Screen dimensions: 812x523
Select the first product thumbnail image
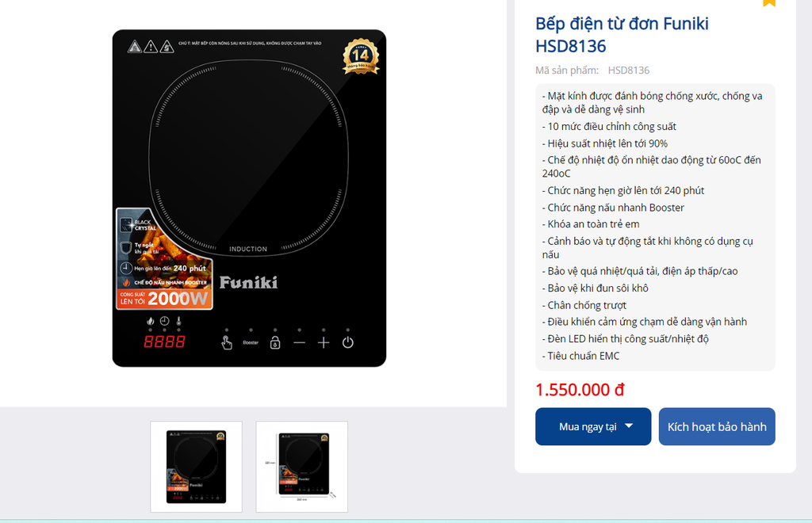pyautogui.click(x=197, y=467)
